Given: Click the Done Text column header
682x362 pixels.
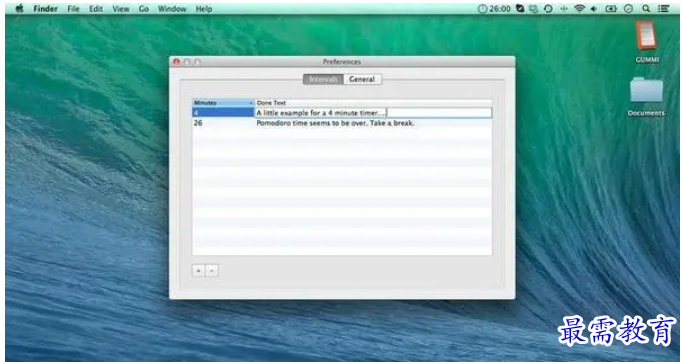Looking at the screenshot, I should tap(373, 103).
